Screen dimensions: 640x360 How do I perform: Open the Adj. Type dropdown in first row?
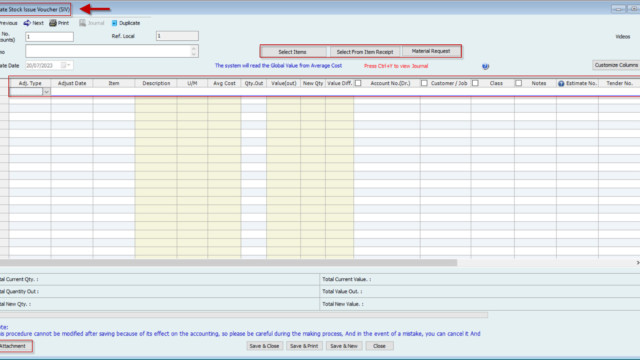(x=46, y=92)
